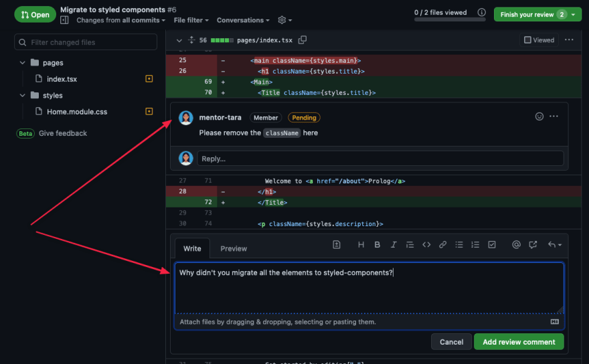Click the Markdown supported icon
The height and width of the screenshot is (364, 589).
[554, 322]
